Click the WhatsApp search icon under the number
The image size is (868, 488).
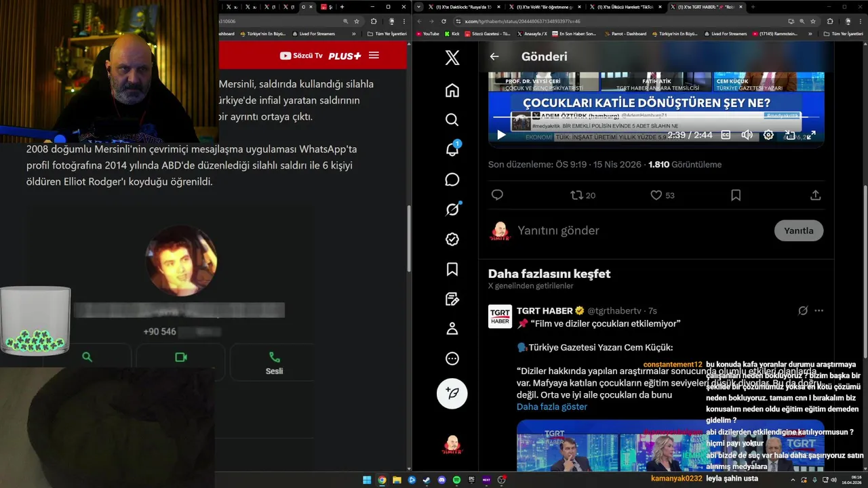[87, 357]
